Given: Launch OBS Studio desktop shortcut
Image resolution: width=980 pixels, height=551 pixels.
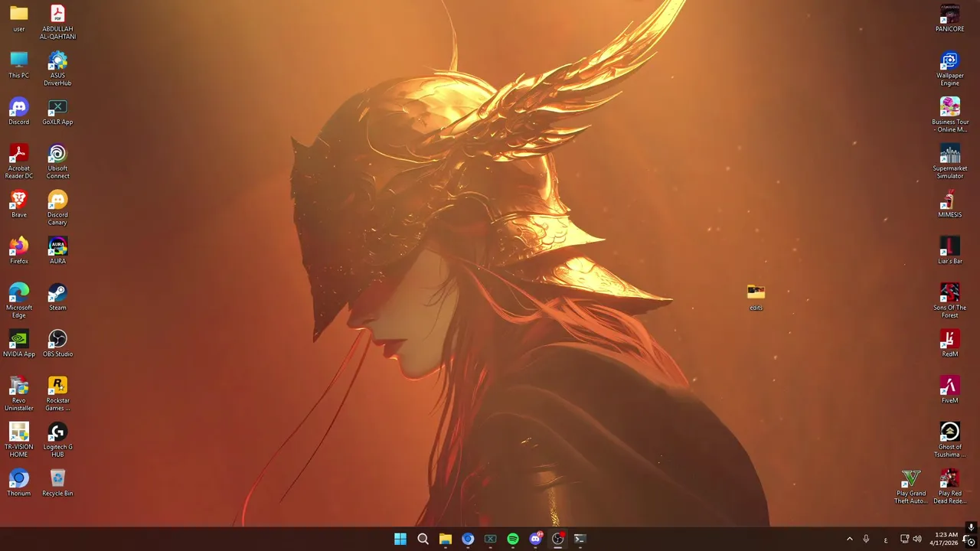Looking at the screenshot, I should point(57,344).
